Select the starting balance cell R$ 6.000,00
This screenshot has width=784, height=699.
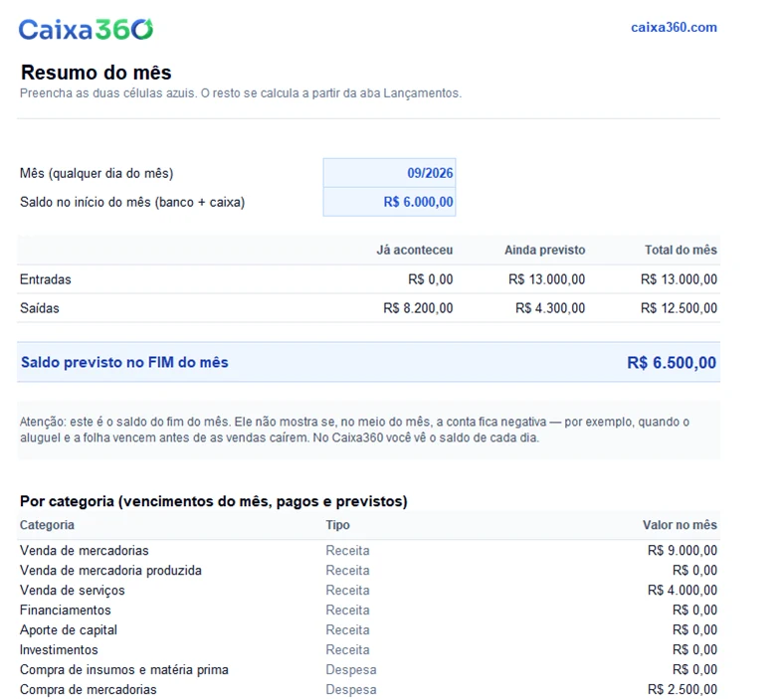389,202
